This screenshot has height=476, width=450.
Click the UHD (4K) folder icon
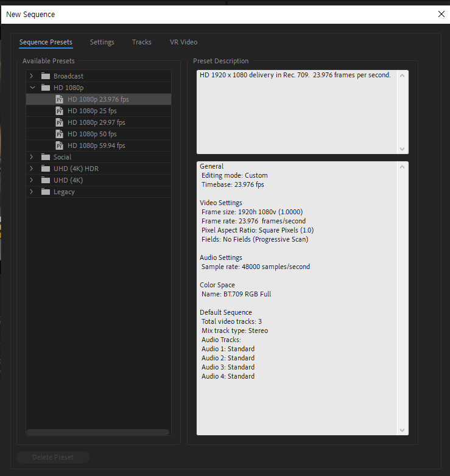coord(46,180)
